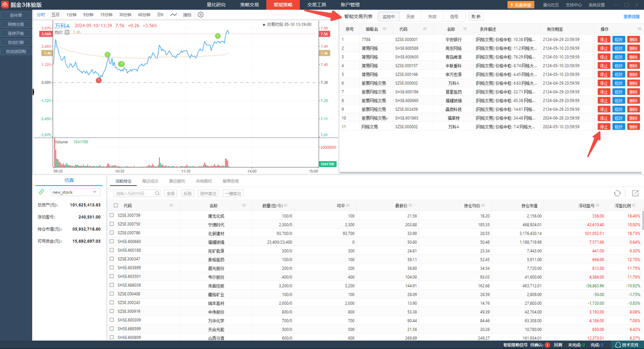Open the 系统设置 menu
This screenshot has width=644, height=349.
pos(597,5)
